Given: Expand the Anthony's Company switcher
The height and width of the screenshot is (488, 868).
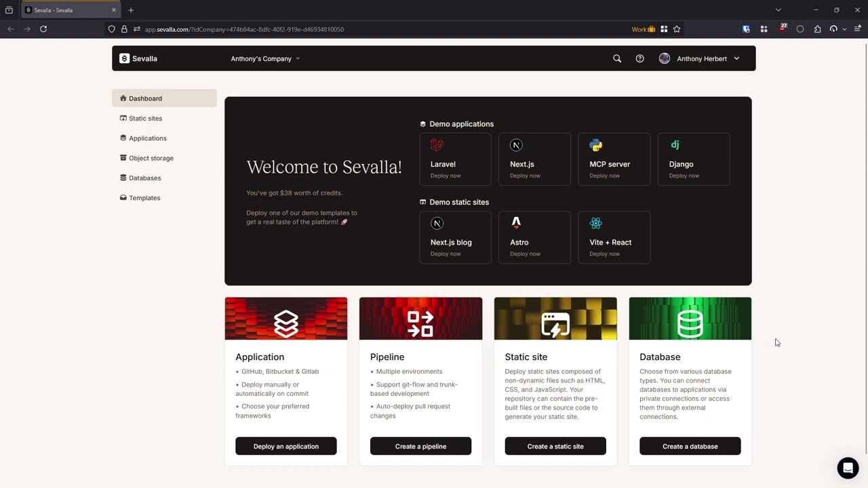Looking at the screenshot, I should click(x=265, y=58).
